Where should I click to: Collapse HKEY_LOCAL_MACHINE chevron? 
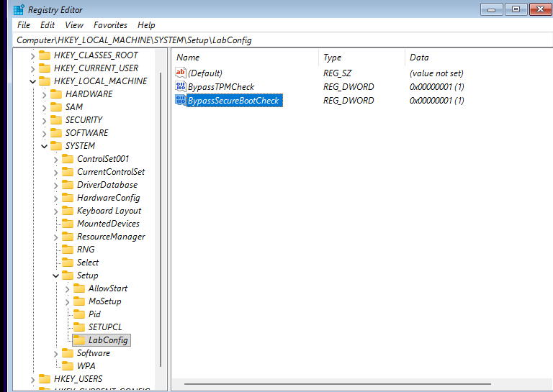point(32,82)
